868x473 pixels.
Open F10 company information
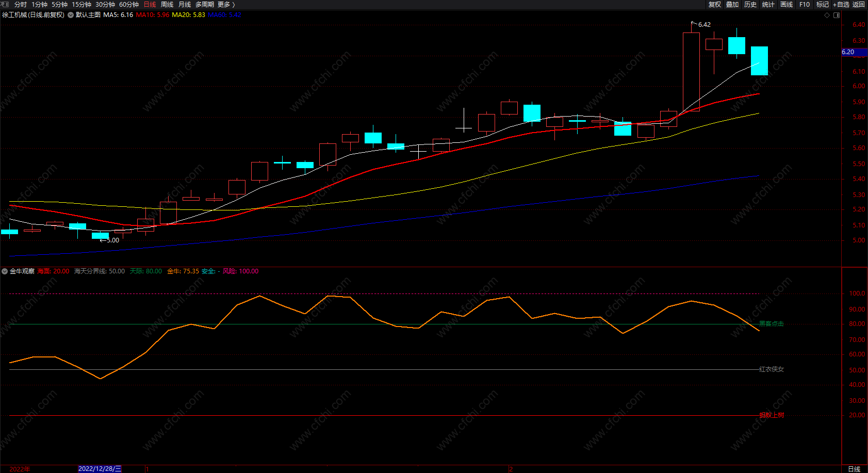pos(805,5)
